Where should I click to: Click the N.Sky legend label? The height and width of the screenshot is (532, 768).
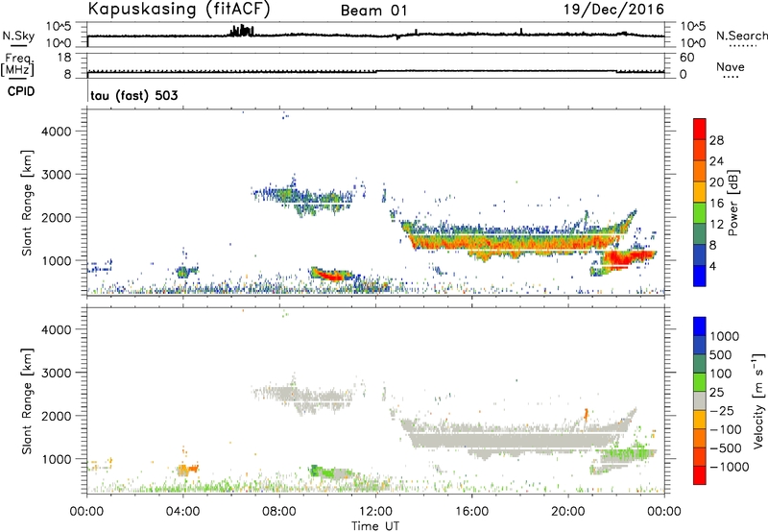click(18, 36)
